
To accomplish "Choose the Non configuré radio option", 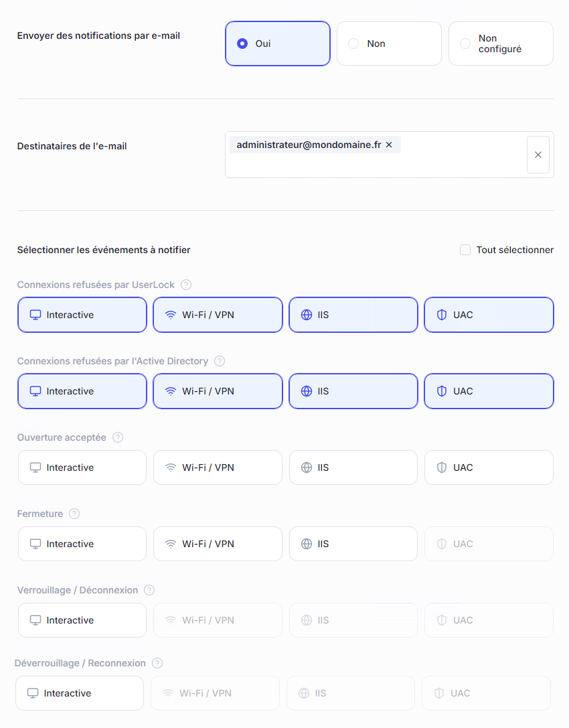I will [x=465, y=44].
